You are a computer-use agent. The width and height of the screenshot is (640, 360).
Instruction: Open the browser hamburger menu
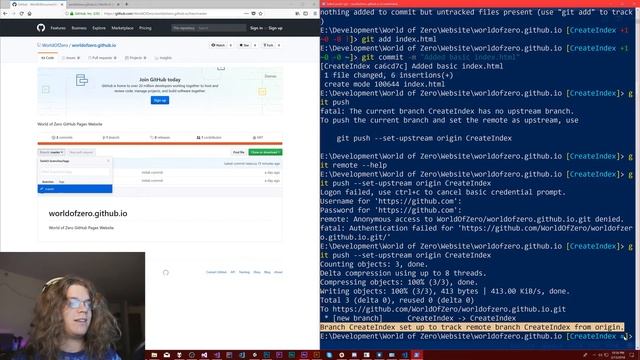click(x=315, y=13)
